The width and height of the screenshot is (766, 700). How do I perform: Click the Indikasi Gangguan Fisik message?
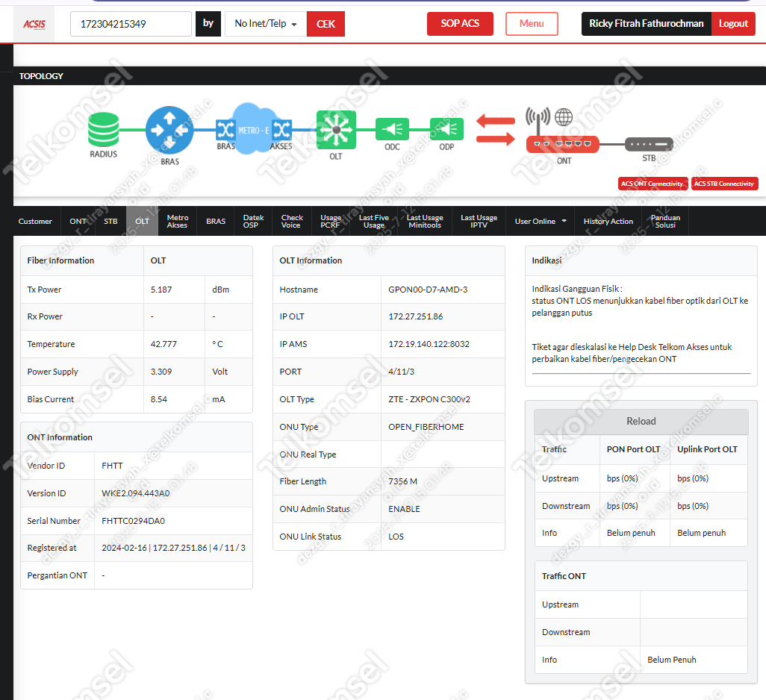point(640,301)
